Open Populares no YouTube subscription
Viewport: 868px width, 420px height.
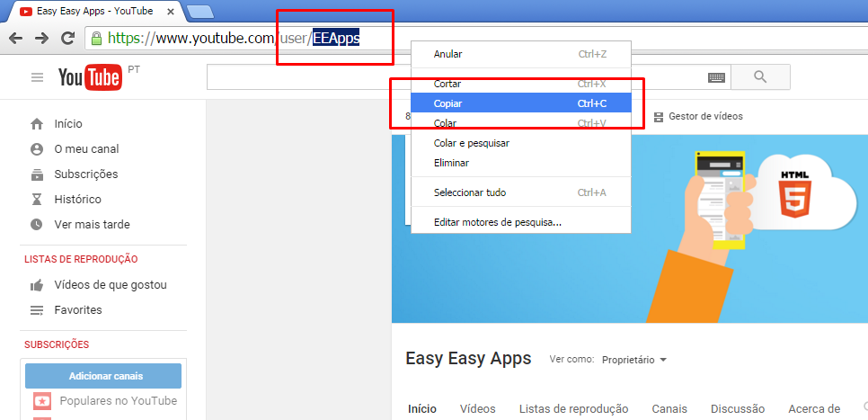coord(119,400)
